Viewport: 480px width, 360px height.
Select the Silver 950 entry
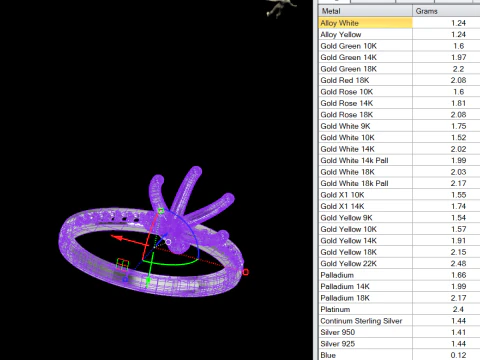pos(399,332)
